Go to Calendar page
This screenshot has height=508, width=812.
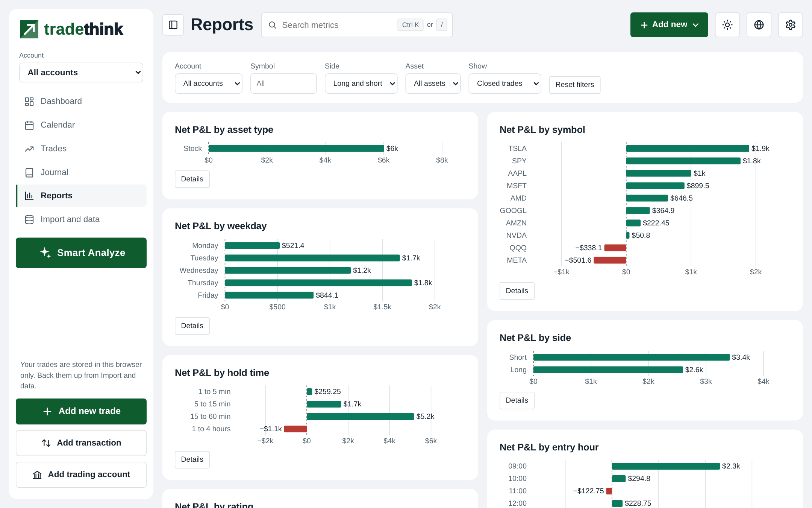pyautogui.click(x=81, y=125)
